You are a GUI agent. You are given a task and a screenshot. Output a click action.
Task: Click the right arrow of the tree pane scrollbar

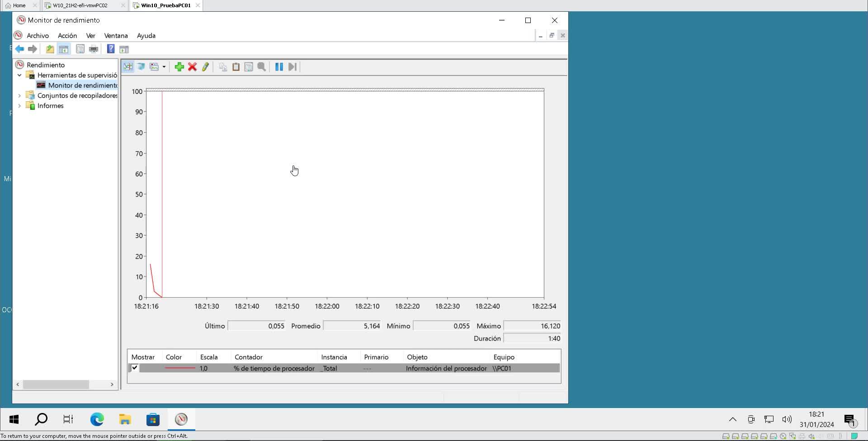pyautogui.click(x=112, y=385)
